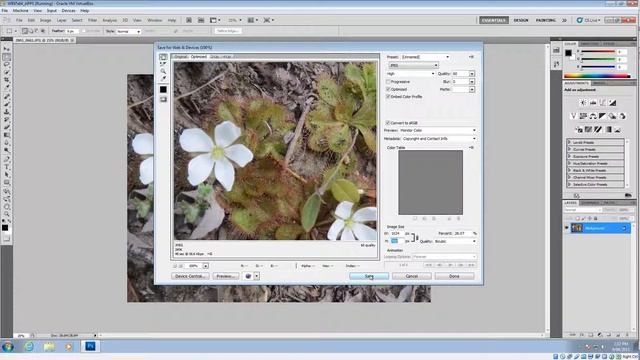This screenshot has height=360, width=640.
Task: Click the Percent input field
Action: coord(462,233)
